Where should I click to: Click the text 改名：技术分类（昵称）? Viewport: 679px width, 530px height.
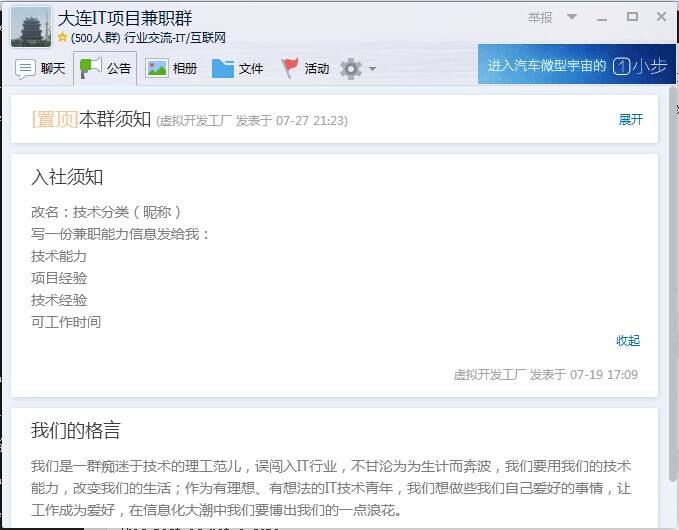106,212
